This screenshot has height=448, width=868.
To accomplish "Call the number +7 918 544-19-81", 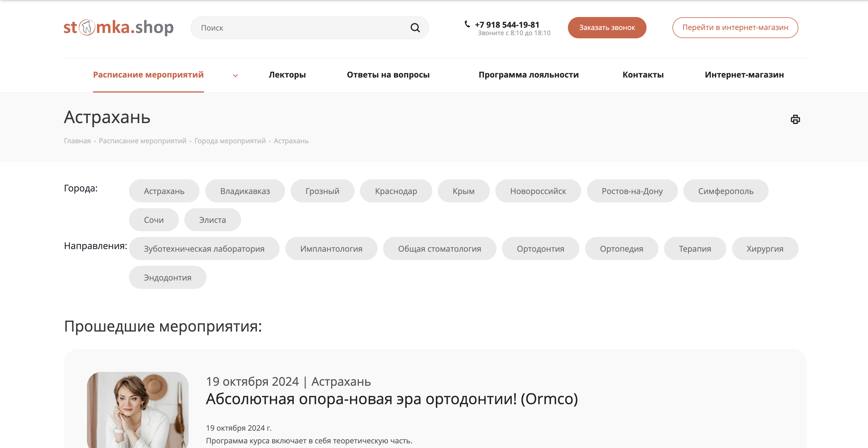I will (x=507, y=25).
